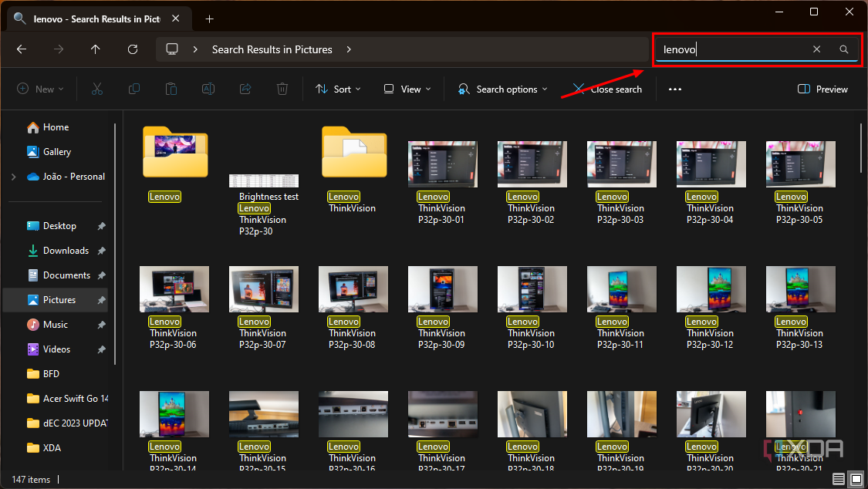The image size is (868, 489).
Task: Click the Copy icon
Action: tap(133, 89)
